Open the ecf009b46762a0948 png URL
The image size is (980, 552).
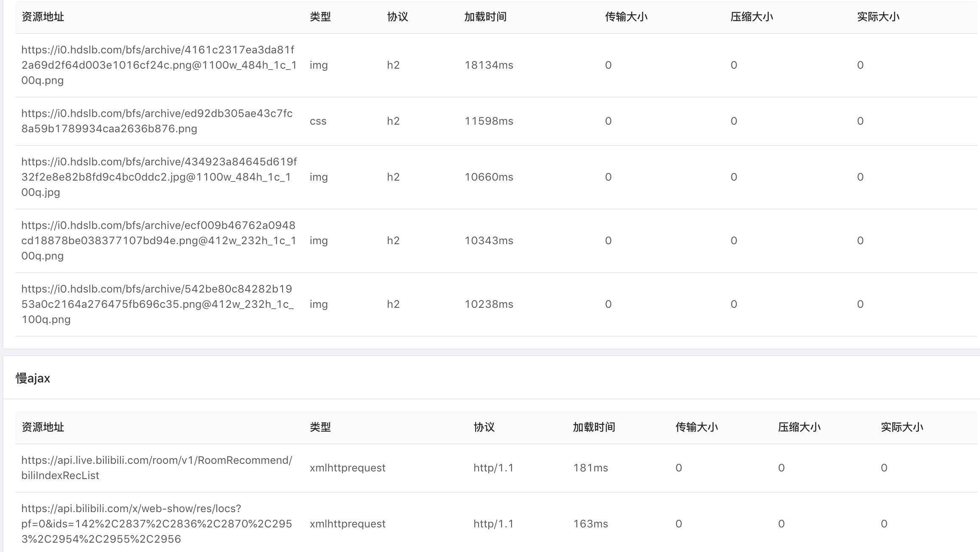[158, 241]
